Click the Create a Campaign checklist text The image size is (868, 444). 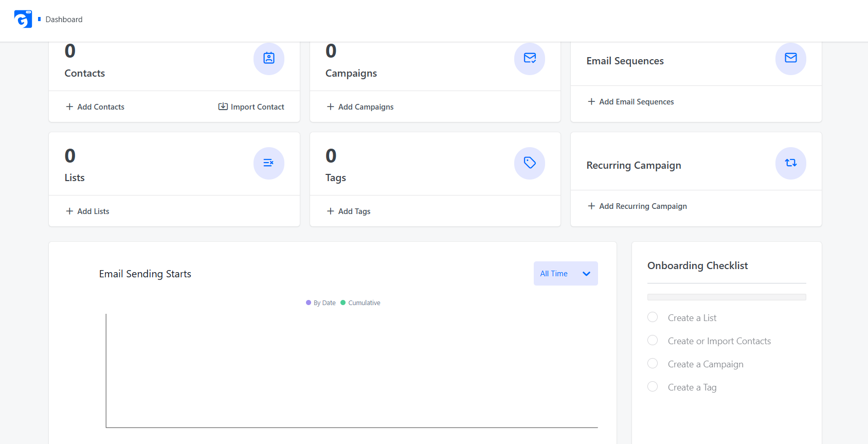pyautogui.click(x=706, y=364)
